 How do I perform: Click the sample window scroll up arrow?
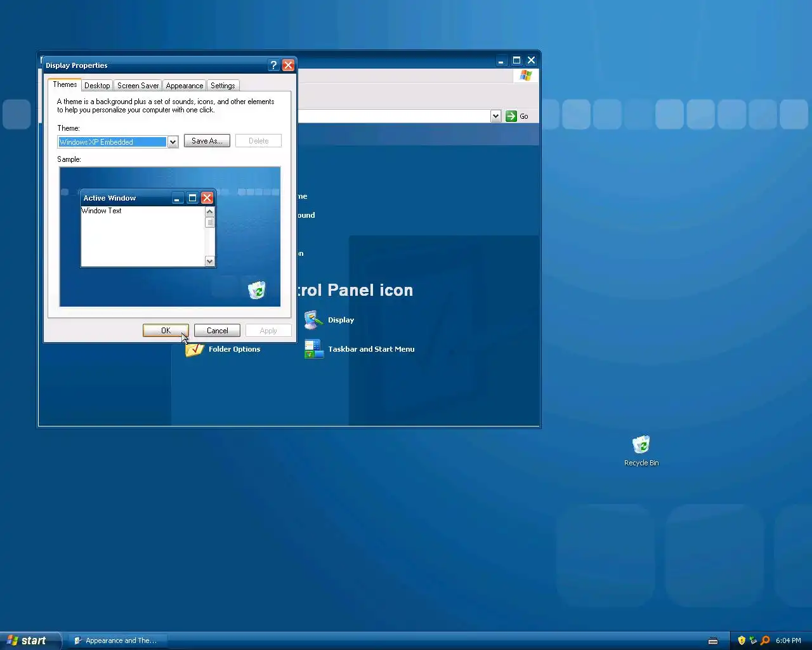click(x=209, y=211)
